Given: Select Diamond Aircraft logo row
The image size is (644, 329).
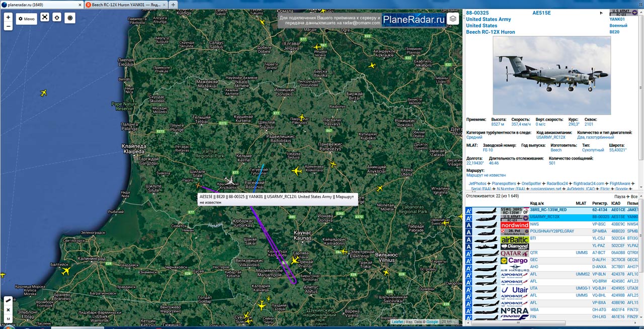Looking at the screenshot, I should [x=515, y=246].
